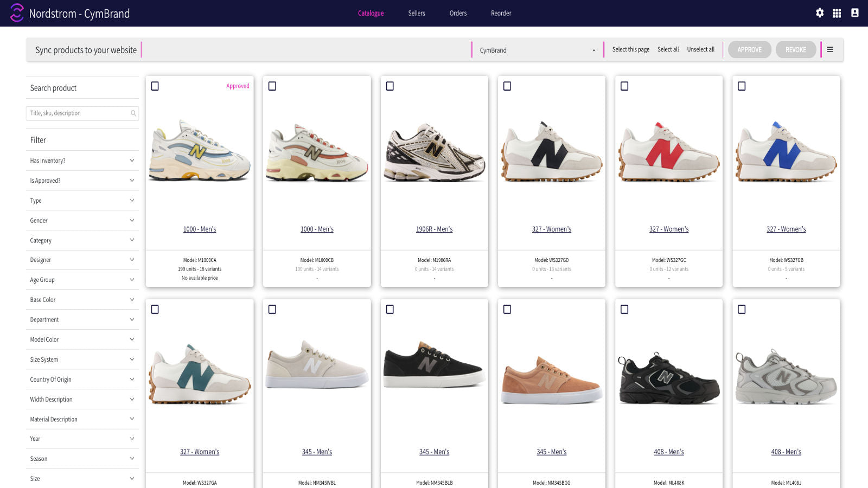Viewport: 868px width, 488px height.
Task: Check the checkbox on the Approved M1000CA product
Action: (156, 86)
